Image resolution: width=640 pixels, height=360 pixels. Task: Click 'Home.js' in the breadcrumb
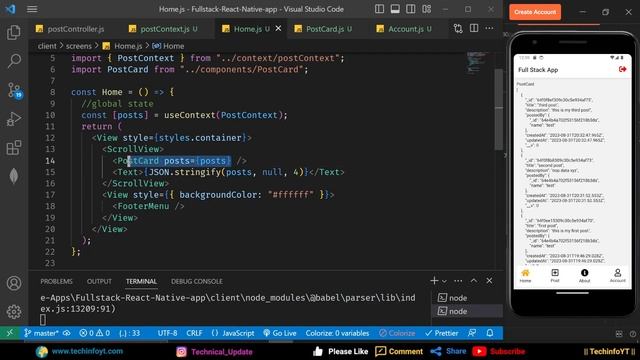point(128,46)
